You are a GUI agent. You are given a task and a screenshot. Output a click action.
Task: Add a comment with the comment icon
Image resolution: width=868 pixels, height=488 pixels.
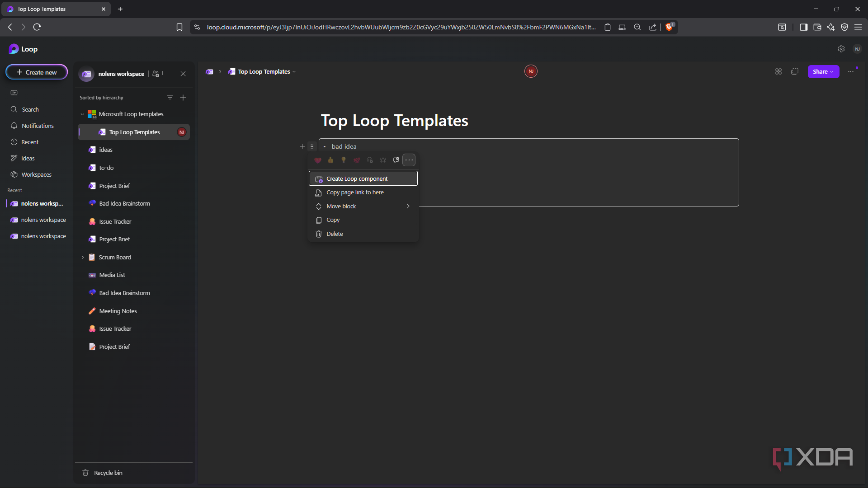(x=396, y=160)
